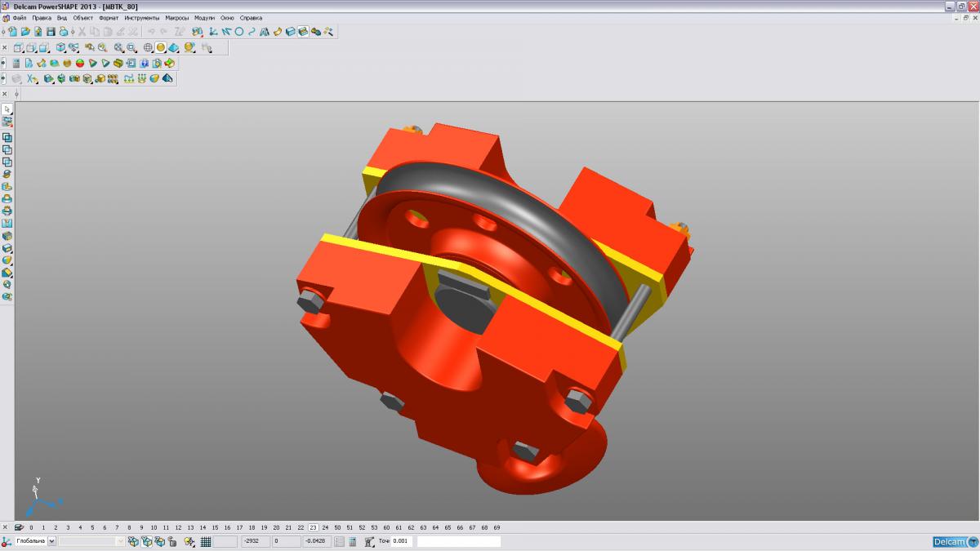Toggle wireframe globe view icon
980x551 pixels.
(x=148, y=48)
